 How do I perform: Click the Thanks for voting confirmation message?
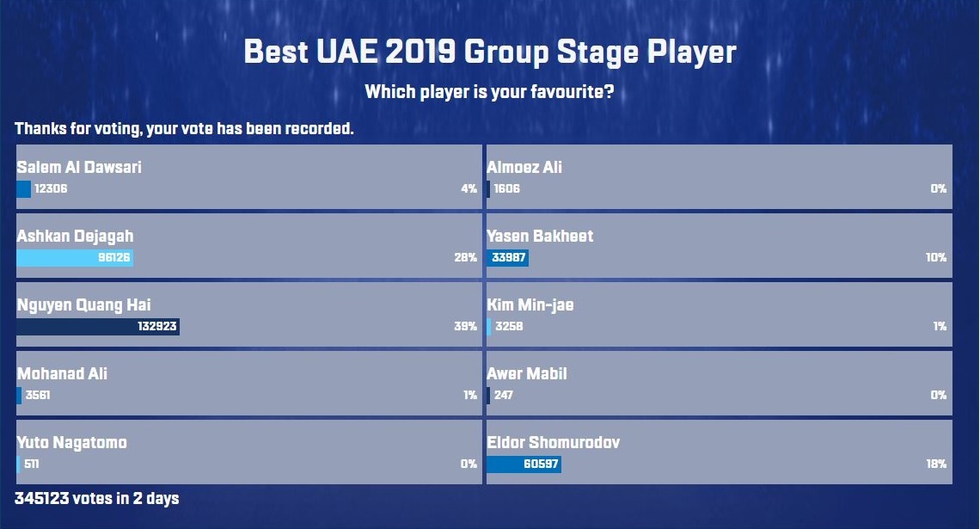click(184, 129)
